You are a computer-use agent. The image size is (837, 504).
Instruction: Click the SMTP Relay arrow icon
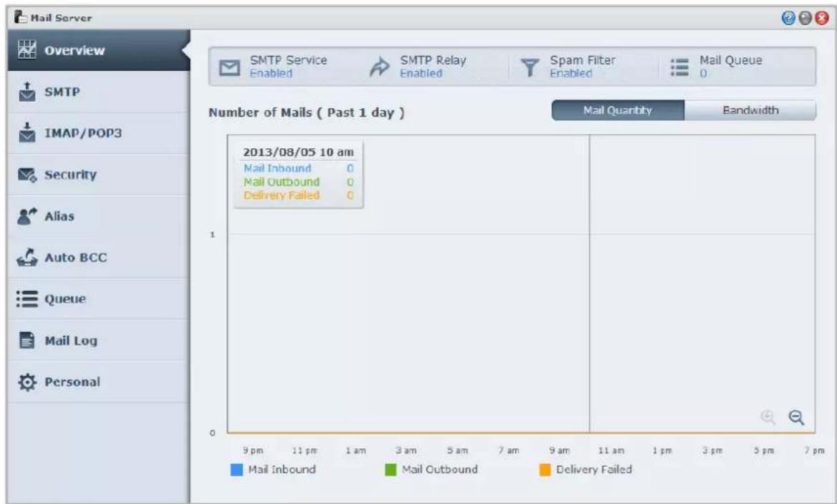tap(380, 67)
